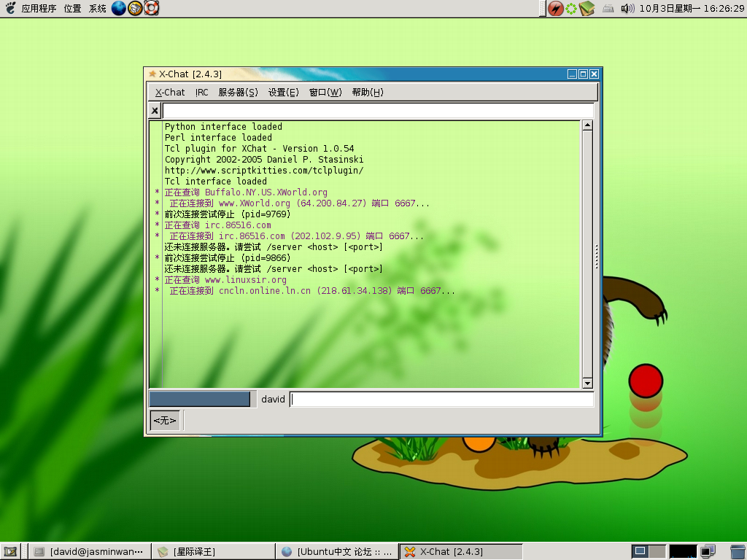This screenshot has height=560, width=747.
Task: Click the blue lag meter bar
Action: pos(200,399)
